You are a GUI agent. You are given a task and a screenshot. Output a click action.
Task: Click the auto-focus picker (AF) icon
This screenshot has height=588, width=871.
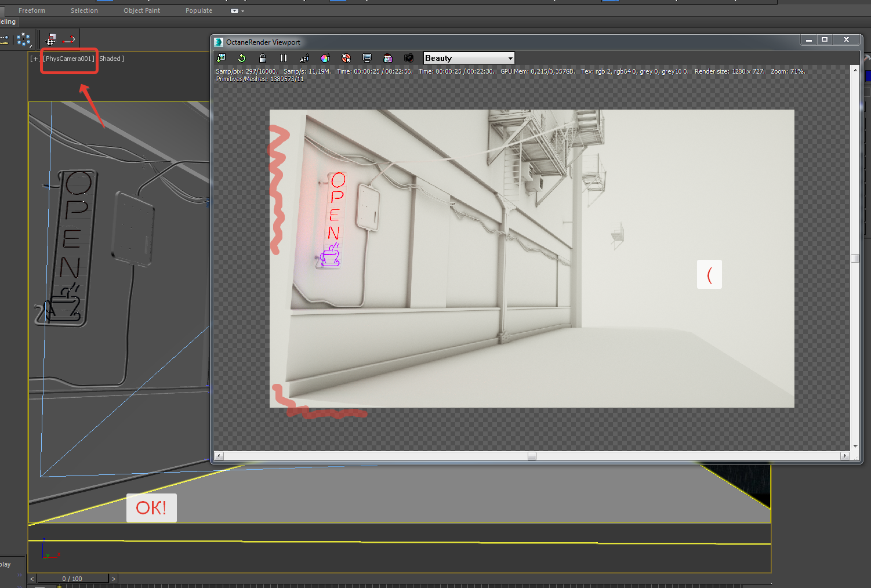304,58
